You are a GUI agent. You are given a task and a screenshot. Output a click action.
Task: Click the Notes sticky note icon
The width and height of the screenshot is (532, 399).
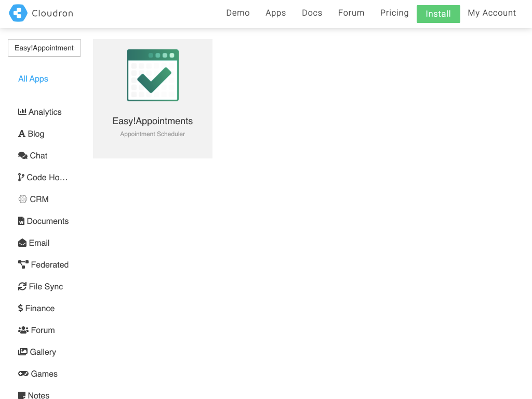(x=22, y=395)
